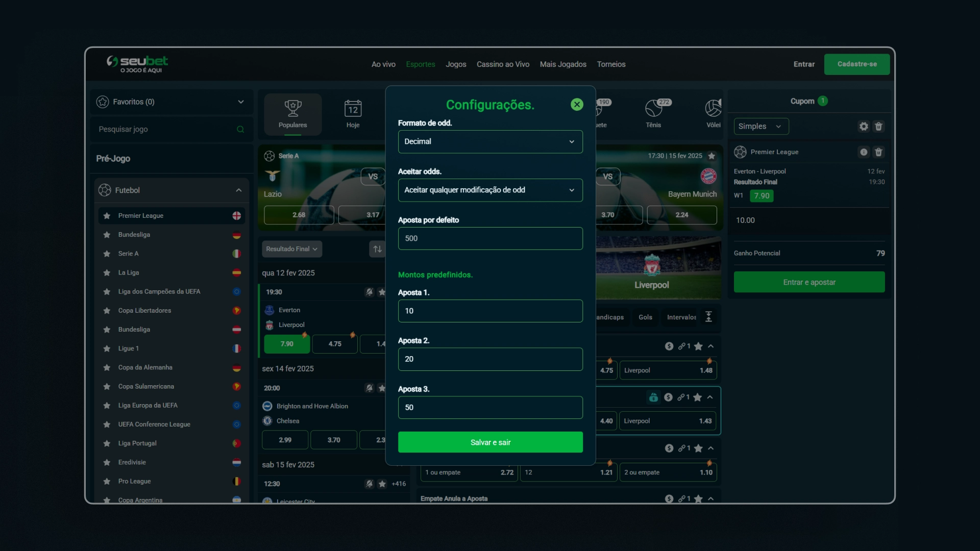Click the Entrar e apostar green button
Image resolution: width=980 pixels, height=551 pixels.
[807, 282]
